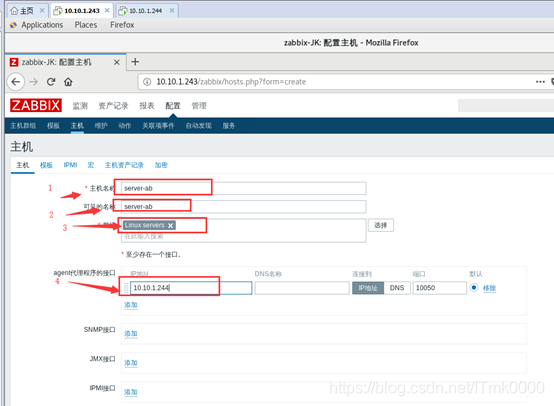Image resolution: width=554 pixels, height=406 pixels.
Task: Click the DNS名称 input field
Action: click(302, 288)
